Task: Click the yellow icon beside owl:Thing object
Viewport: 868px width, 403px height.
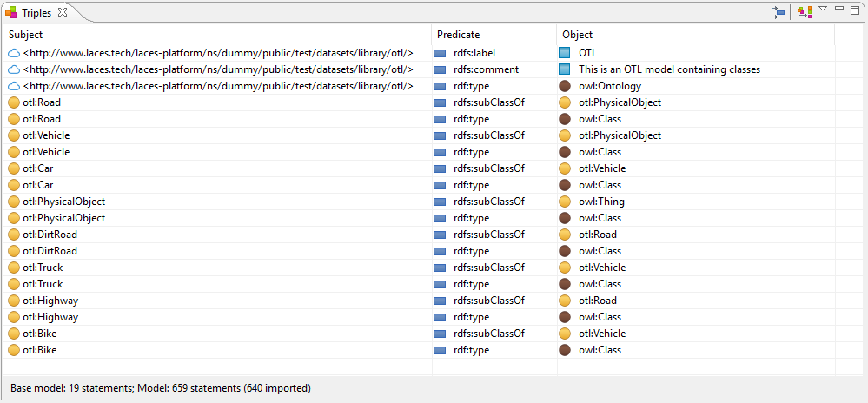Action: point(565,201)
